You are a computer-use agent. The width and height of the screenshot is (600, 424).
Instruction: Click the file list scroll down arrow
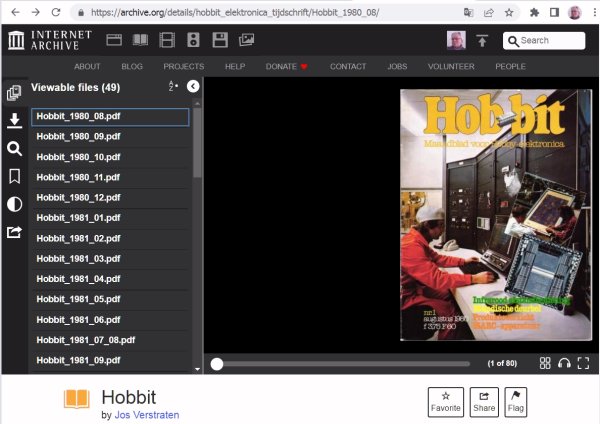point(197,369)
